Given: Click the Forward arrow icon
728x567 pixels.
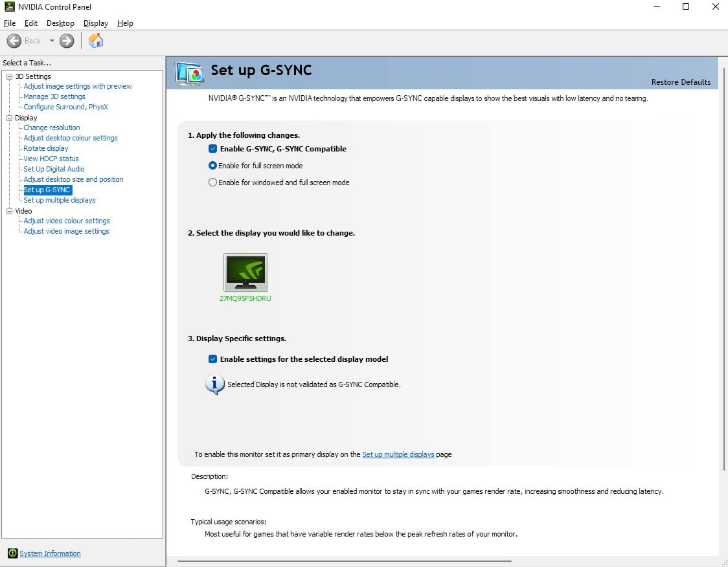Looking at the screenshot, I should coord(67,41).
